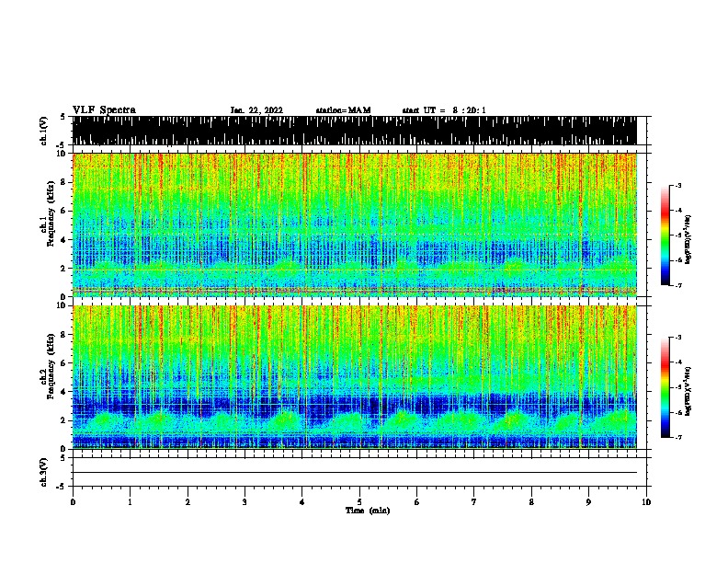Click the date 'Jan. 22, 2022' label
Image resolution: width=728 pixels, height=563 pixels.
(x=256, y=110)
